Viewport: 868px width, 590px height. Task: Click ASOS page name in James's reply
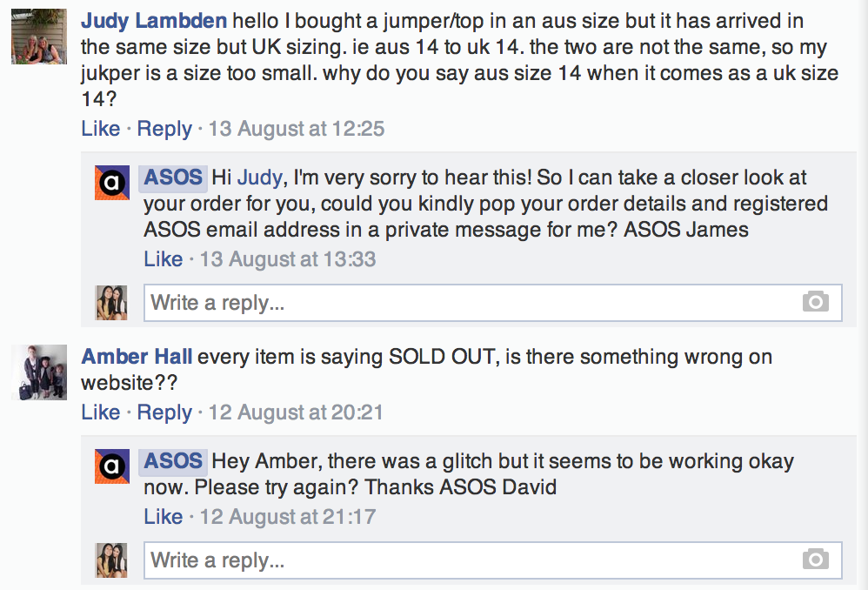[173, 178]
